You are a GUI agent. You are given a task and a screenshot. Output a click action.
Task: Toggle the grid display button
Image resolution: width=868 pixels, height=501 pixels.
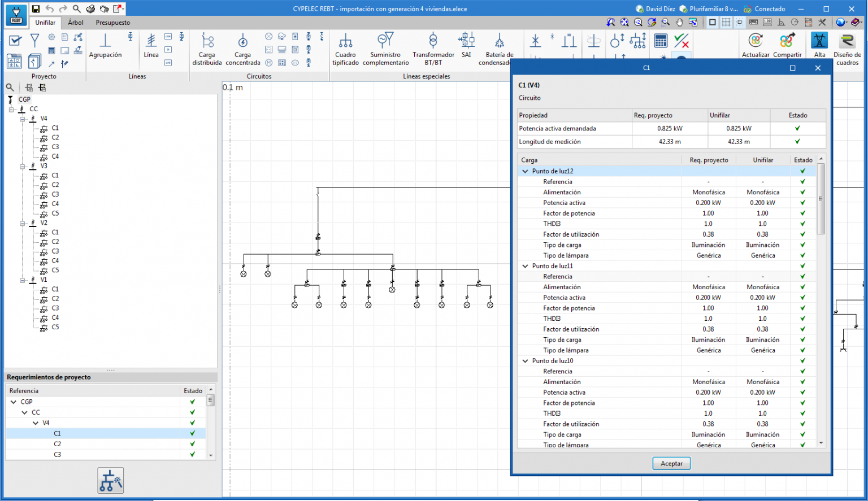point(726,23)
